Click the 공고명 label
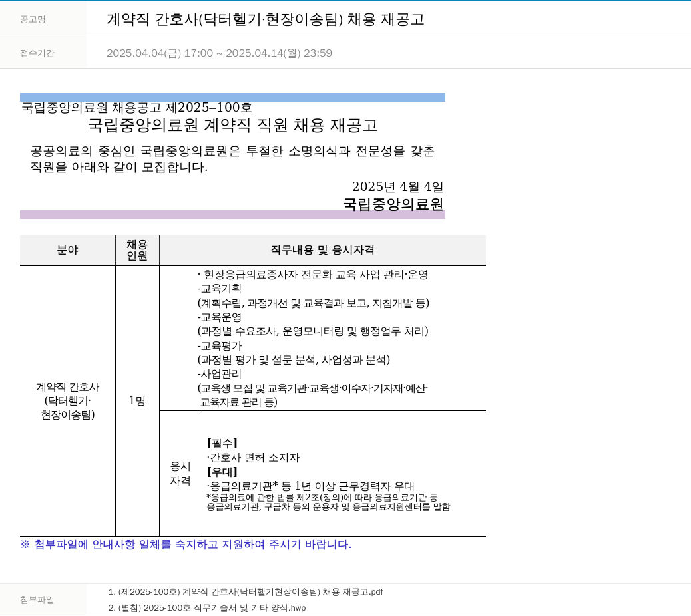The height and width of the screenshot is (616, 691). click(x=33, y=19)
